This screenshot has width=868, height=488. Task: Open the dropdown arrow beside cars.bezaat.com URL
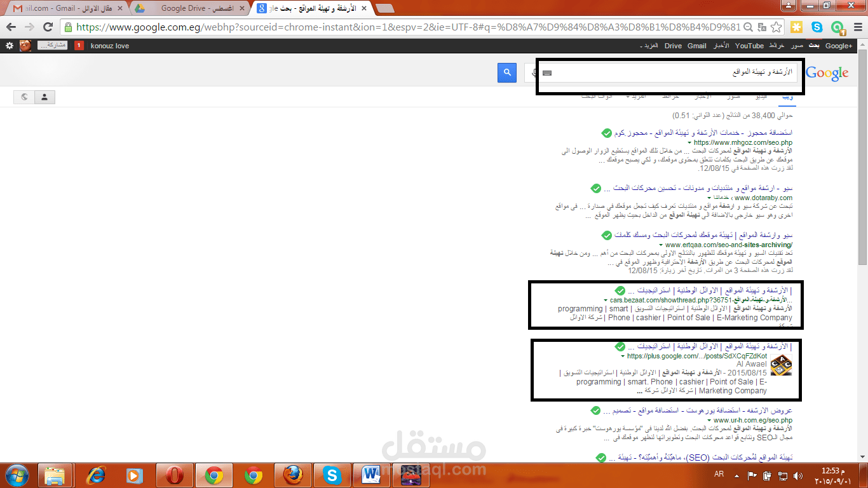tap(606, 300)
